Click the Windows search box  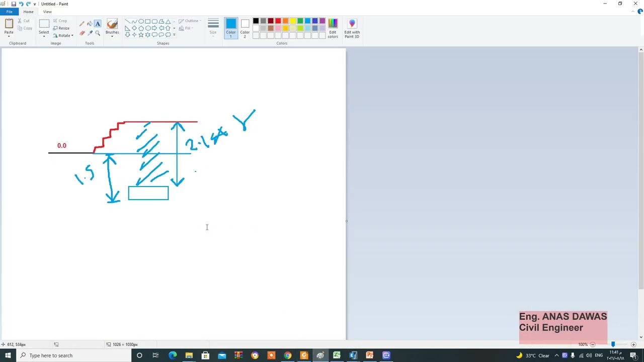coord(75,355)
